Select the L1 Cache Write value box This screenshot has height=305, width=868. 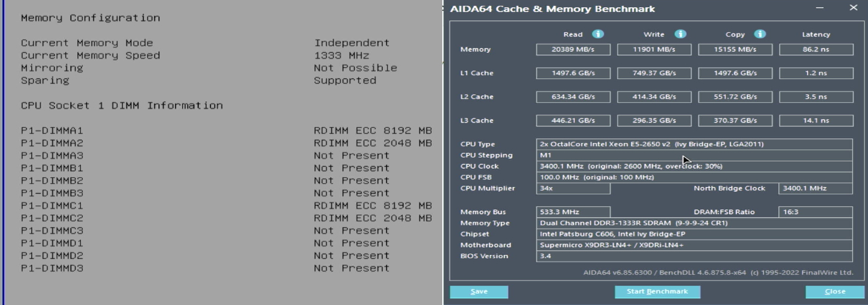[654, 73]
